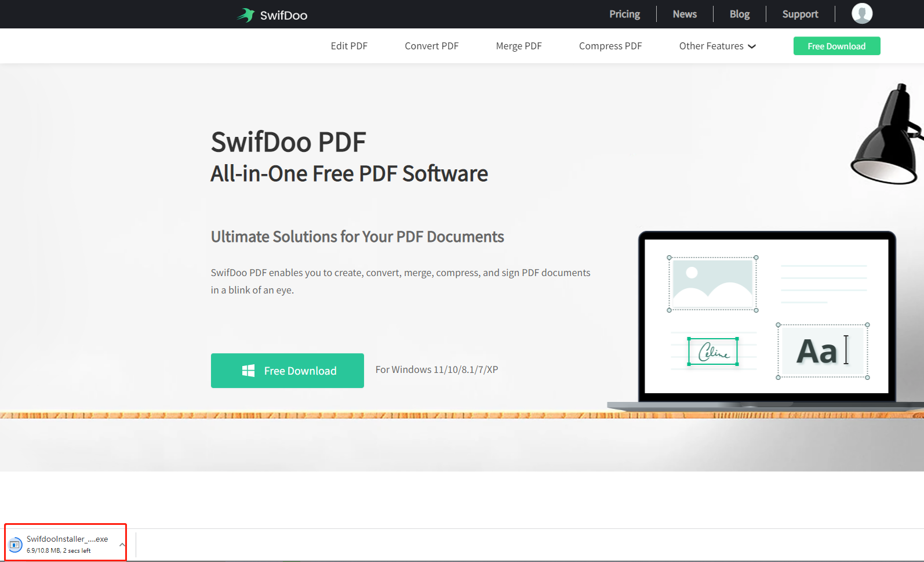Image resolution: width=924 pixels, height=562 pixels.
Task: Click the header Free Download button
Action: pos(836,46)
